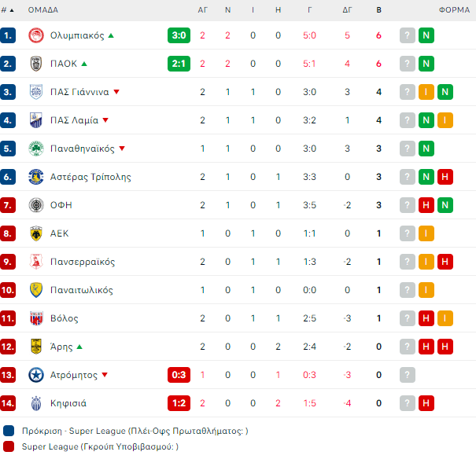
Task: Open the ΦΟΡΜΑ form column header
Action: (455, 10)
